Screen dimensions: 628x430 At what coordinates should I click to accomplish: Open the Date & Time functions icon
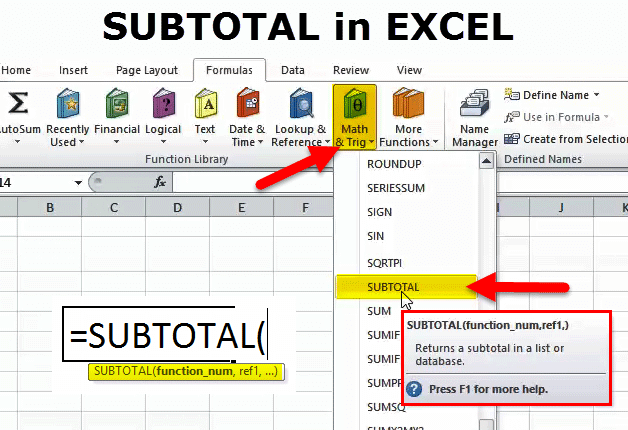point(248,103)
